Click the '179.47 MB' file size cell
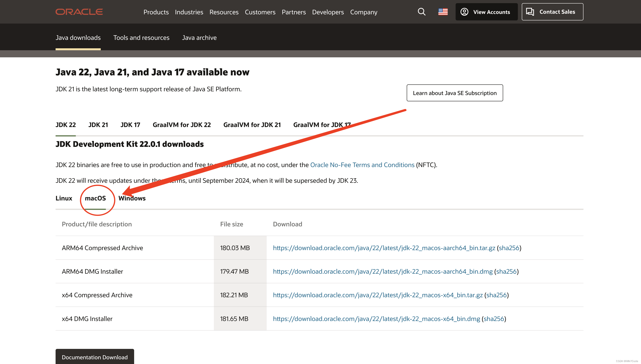641x364 pixels. (x=240, y=272)
